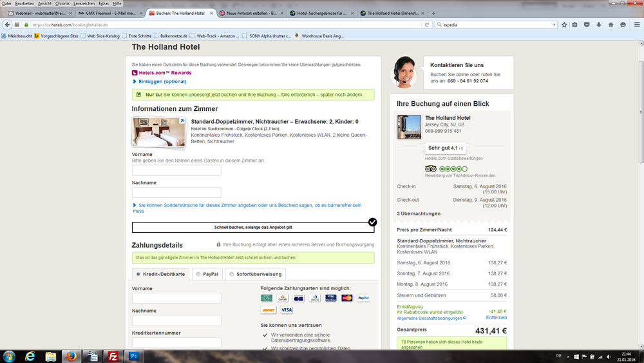Click the Firefox home icon
Image resolution: width=644 pixels, height=363 pixels.
(611, 25)
